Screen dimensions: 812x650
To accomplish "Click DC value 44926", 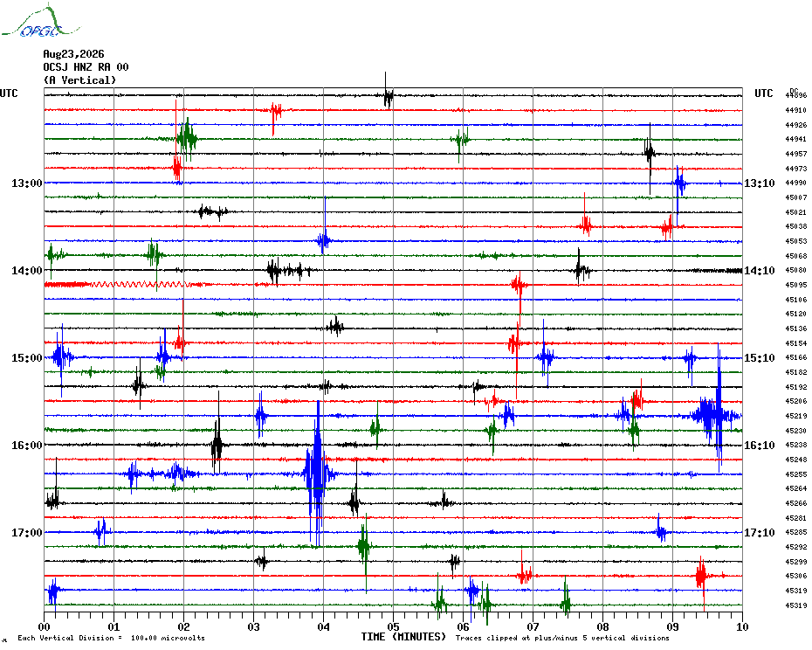I will tap(796, 125).
